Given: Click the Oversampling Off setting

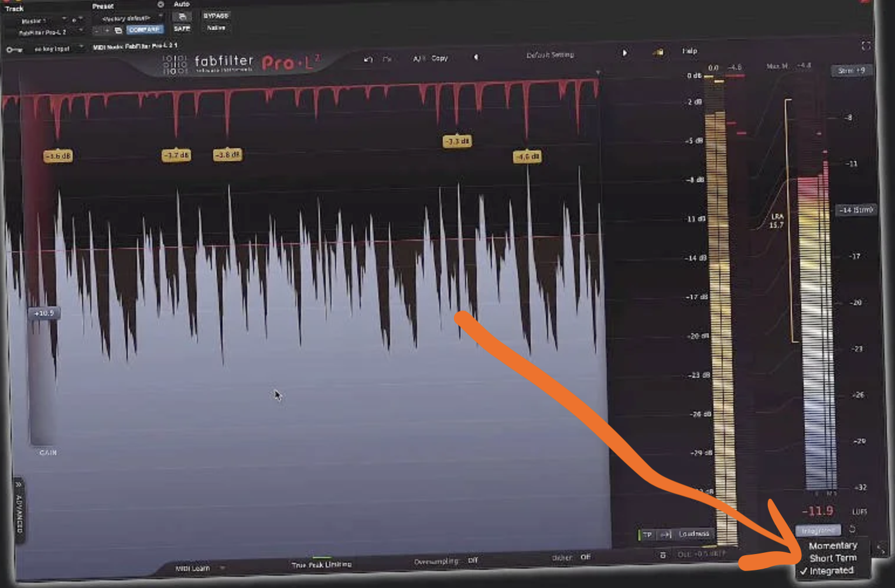Looking at the screenshot, I should point(446,560).
